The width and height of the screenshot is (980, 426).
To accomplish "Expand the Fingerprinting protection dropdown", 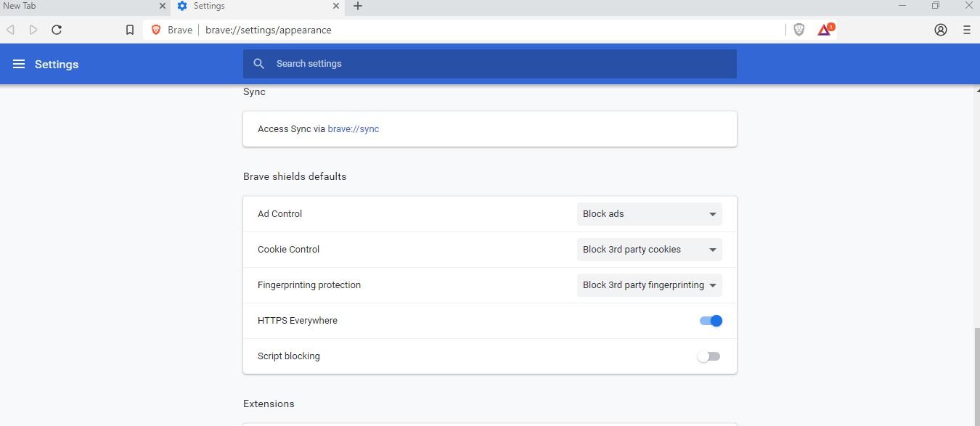I will [649, 285].
